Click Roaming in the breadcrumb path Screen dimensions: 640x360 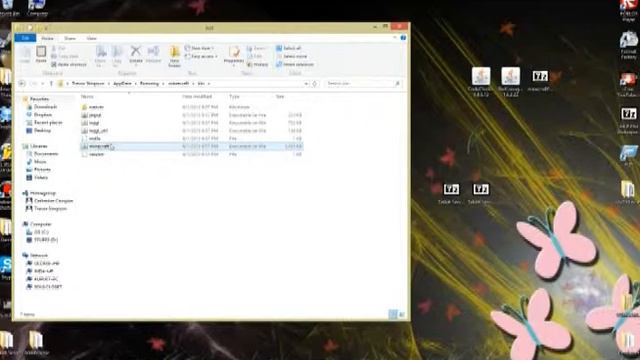coord(149,84)
